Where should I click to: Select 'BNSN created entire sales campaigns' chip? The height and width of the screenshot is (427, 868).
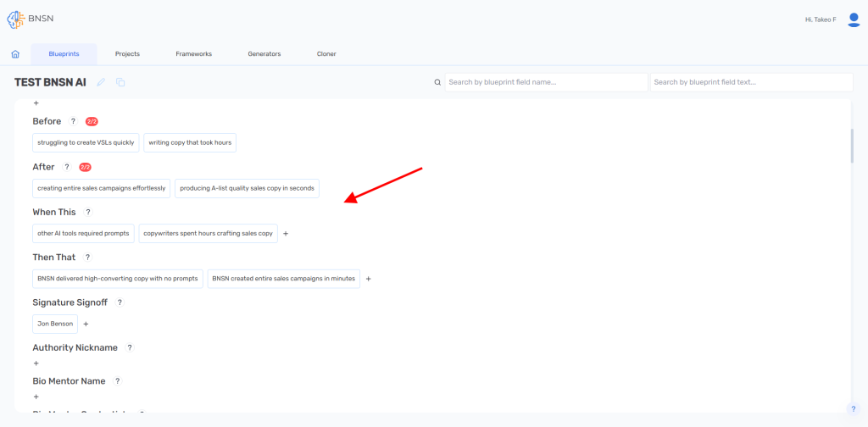(284, 279)
